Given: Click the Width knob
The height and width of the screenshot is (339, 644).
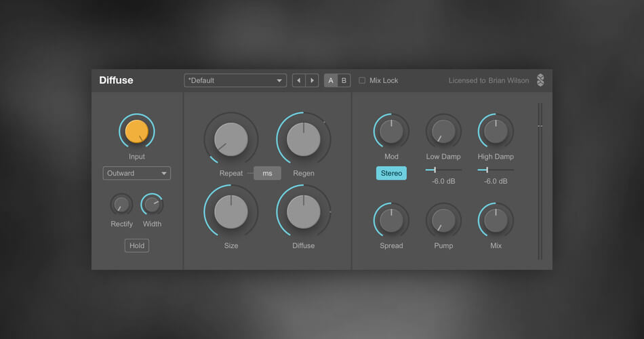Looking at the screenshot, I should click(x=152, y=204).
